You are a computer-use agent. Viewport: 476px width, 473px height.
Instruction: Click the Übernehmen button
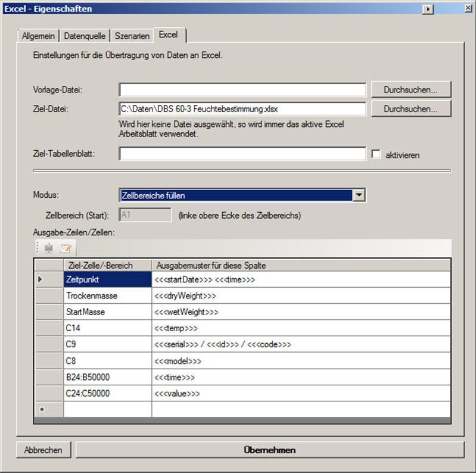(270, 450)
